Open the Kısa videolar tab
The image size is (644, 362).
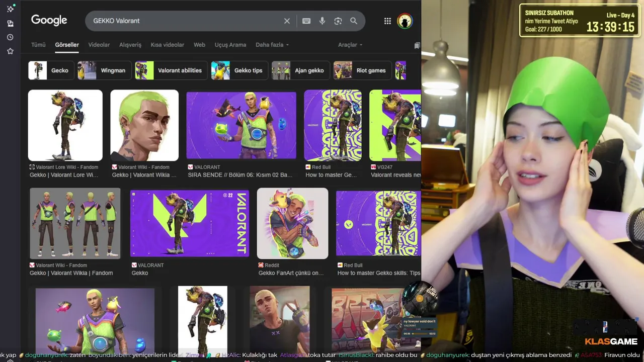tap(168, 45)
